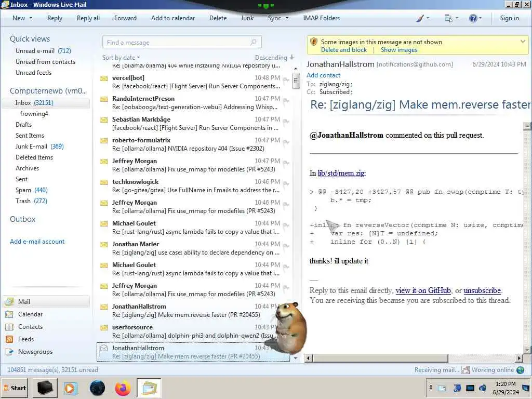Click the message list scrollbar thumb

(296, 81)
